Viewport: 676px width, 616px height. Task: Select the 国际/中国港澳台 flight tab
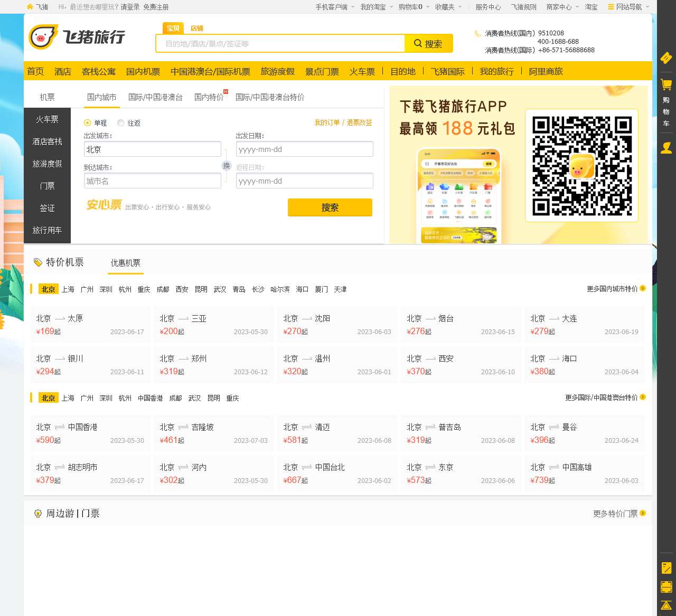[155, 97]
